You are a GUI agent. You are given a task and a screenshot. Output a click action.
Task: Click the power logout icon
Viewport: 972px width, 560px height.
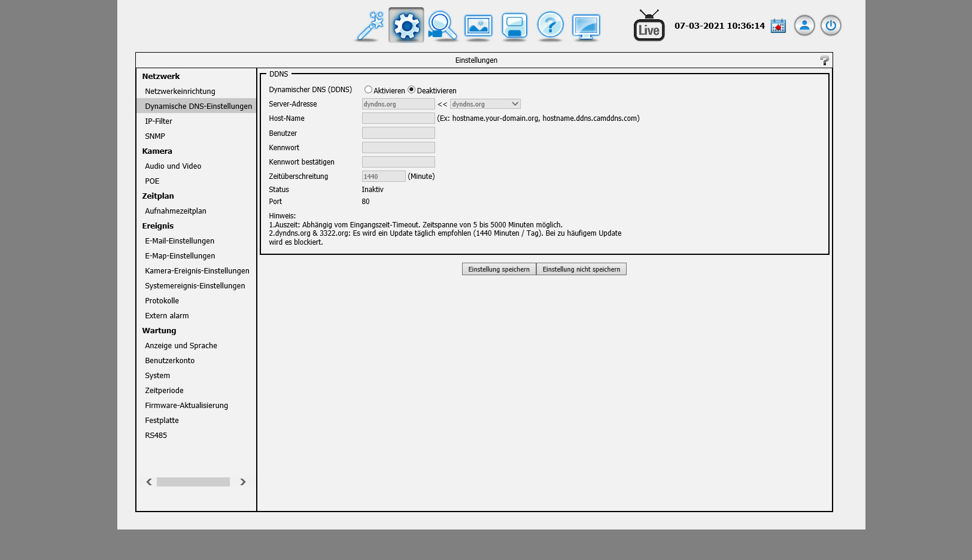[831, 26]
